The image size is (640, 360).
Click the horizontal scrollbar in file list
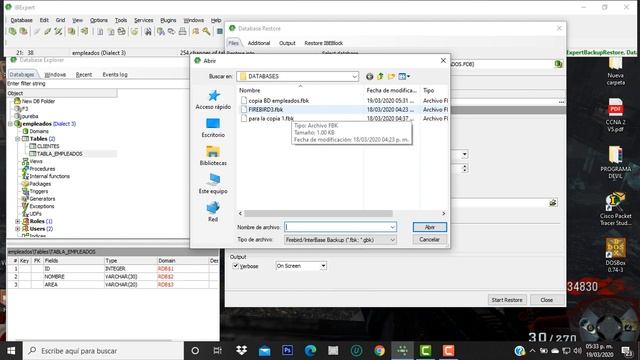point(318,213)
